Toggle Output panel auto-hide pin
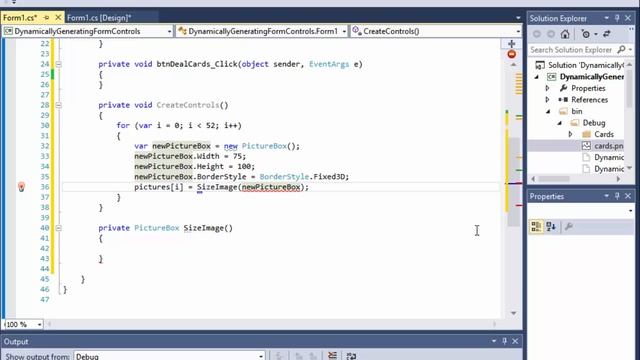This screenshot has height=360, width=640. point(504,341)
